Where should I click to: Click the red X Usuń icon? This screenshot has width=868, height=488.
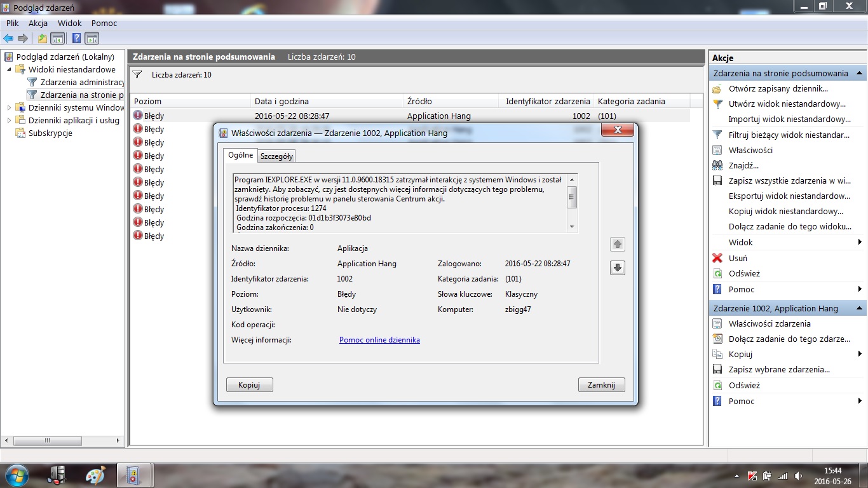(x=717, y=258)
